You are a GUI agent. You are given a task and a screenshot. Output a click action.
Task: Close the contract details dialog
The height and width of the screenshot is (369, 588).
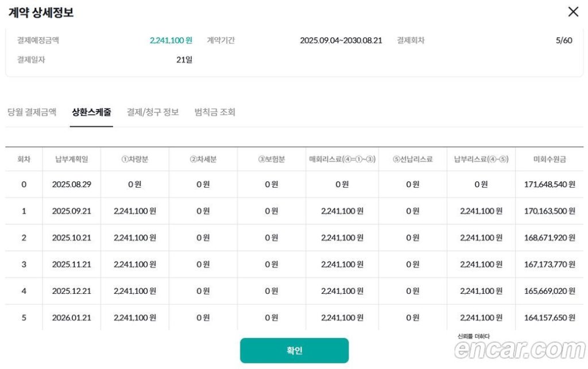point(572,12)
